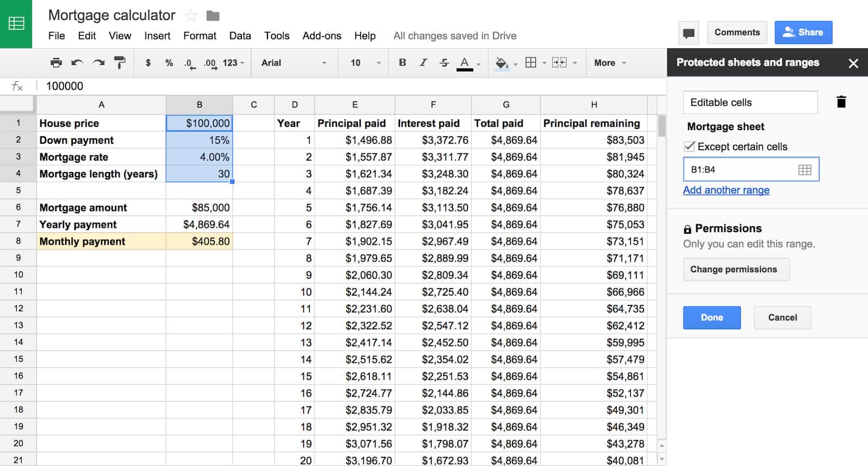Image resolution: width=868 pixels, height=466 pixels.
Task: Apply strikethrough formatting
Action: [444, 63]
